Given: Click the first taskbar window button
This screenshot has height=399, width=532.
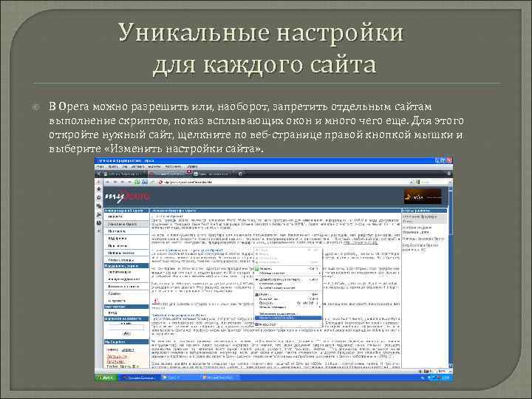Looking at the screenshot, I should point(139,378).
